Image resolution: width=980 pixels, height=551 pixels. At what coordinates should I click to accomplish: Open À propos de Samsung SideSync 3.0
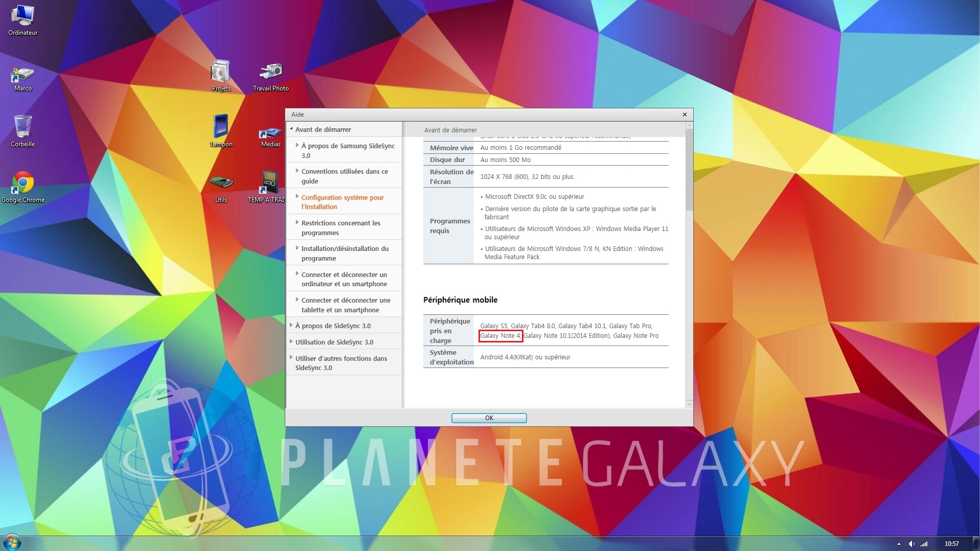click(x=344, y=150)
